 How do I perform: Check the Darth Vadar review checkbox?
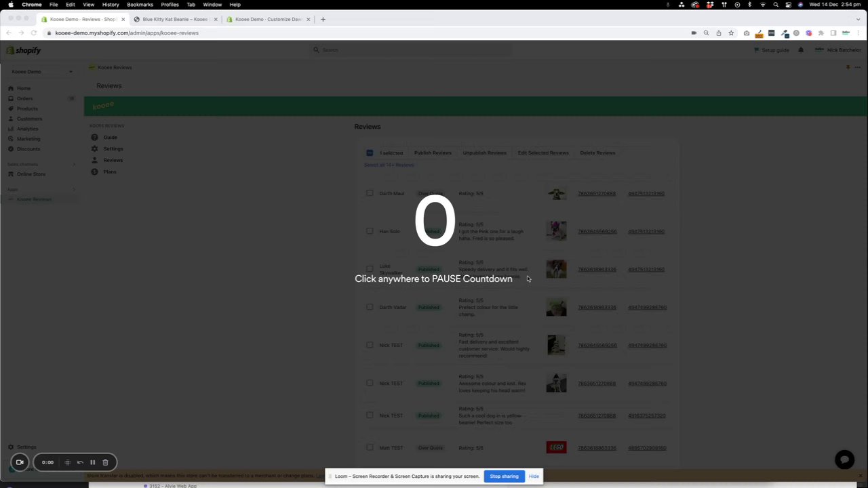click(370, 307)
